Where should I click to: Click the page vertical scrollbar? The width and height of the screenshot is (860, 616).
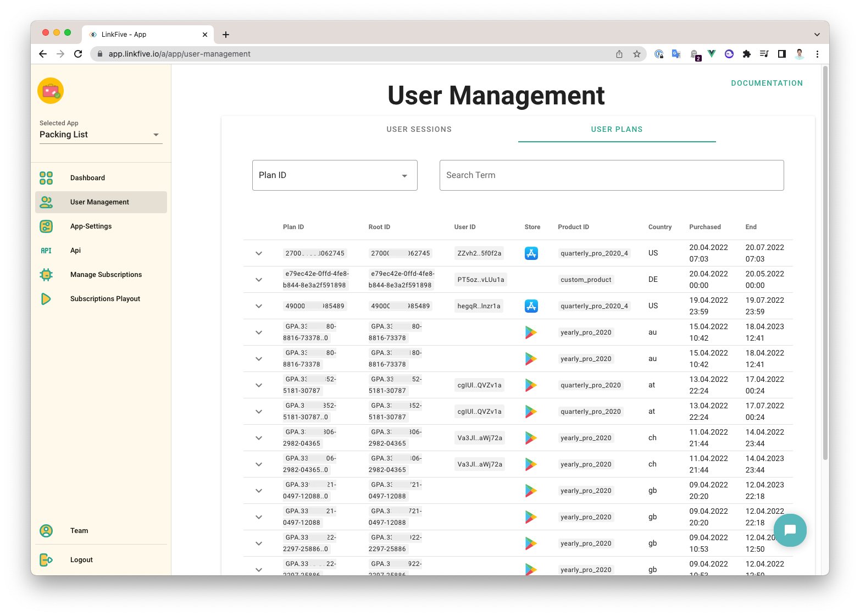[825, 264]
